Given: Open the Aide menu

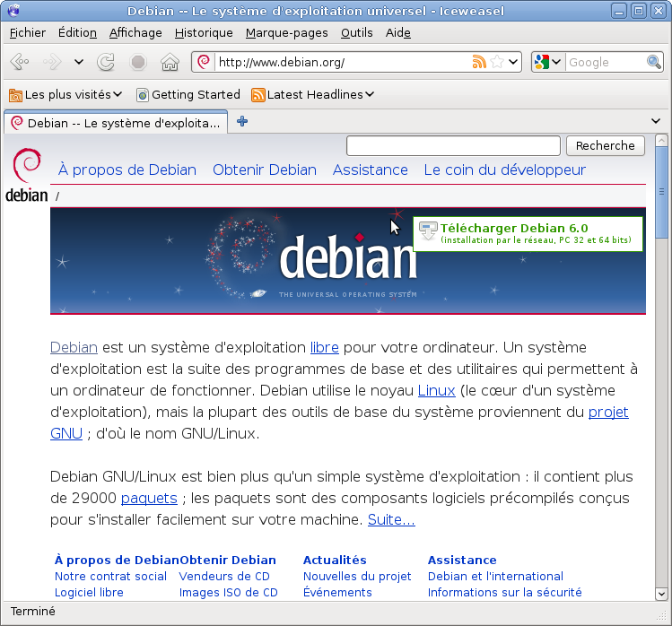Looking at the screenshot, I should click(397, 32).
